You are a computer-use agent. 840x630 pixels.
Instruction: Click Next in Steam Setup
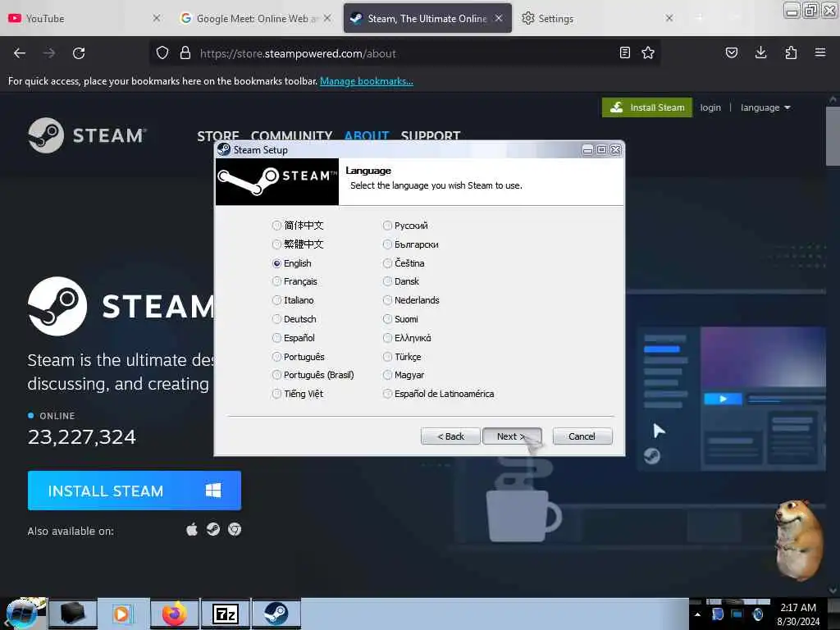click(x=512, y=436)
